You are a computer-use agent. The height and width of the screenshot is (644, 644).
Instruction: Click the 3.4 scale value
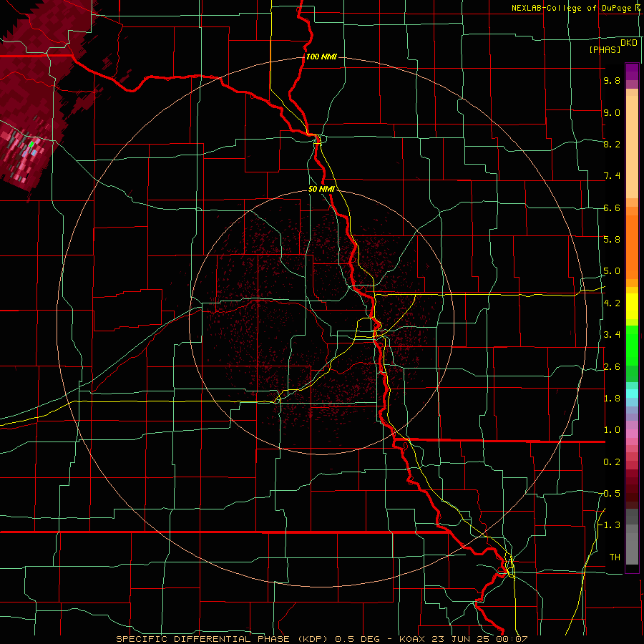(612, 335)
